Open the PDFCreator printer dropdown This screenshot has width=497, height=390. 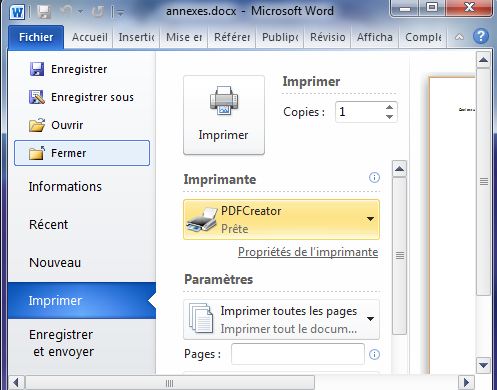click(x=281, y=219)
